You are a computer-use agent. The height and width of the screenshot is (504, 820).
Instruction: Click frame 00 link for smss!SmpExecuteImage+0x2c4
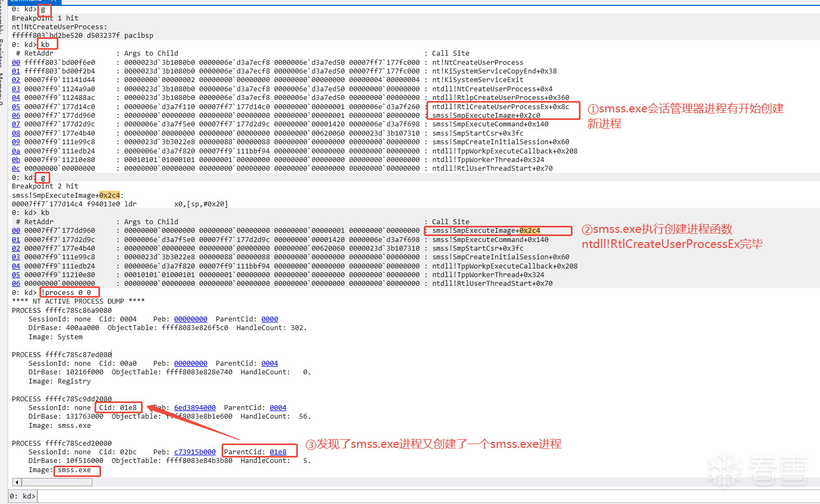click(16, 231)
